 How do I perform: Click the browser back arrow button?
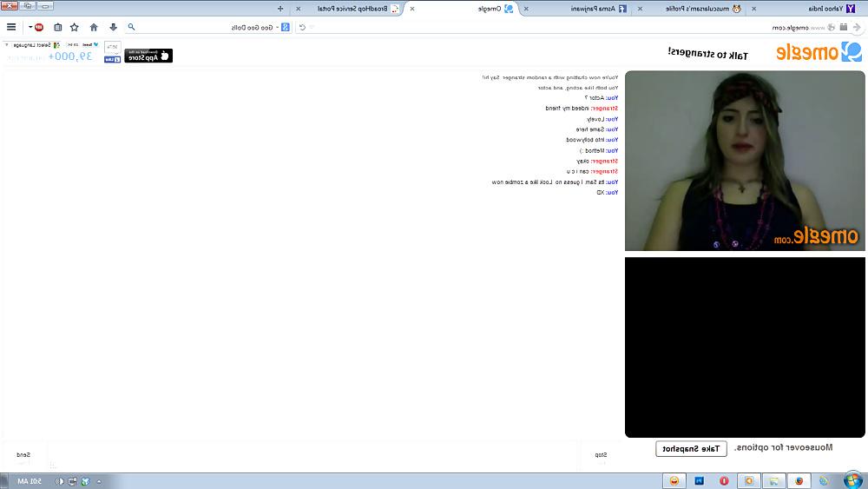pos(857,27)
